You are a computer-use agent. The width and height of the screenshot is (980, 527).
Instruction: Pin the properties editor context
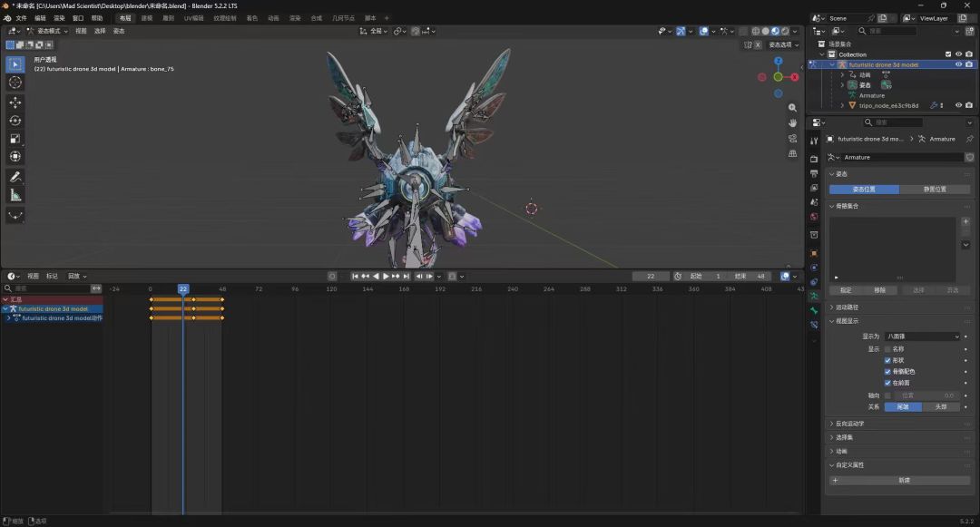(x=969, y=139)
